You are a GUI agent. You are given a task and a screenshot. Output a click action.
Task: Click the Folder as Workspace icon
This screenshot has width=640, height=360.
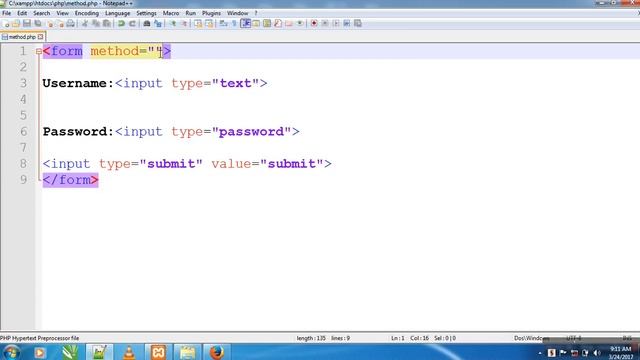(289, 24)
